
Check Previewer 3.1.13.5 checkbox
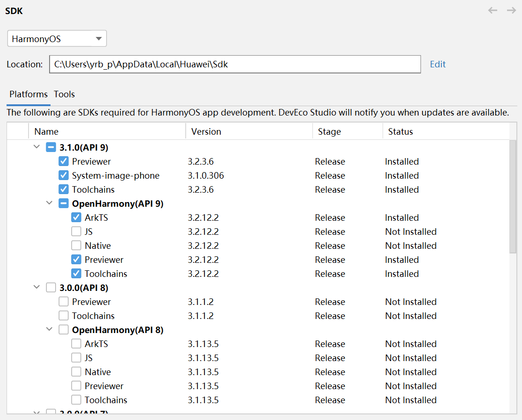(x=76, y=385)
